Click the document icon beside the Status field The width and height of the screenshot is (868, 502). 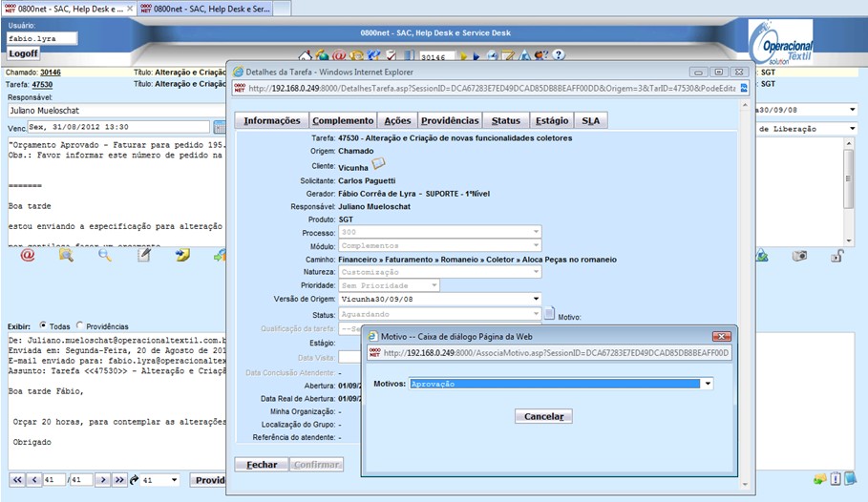[550, 313]
